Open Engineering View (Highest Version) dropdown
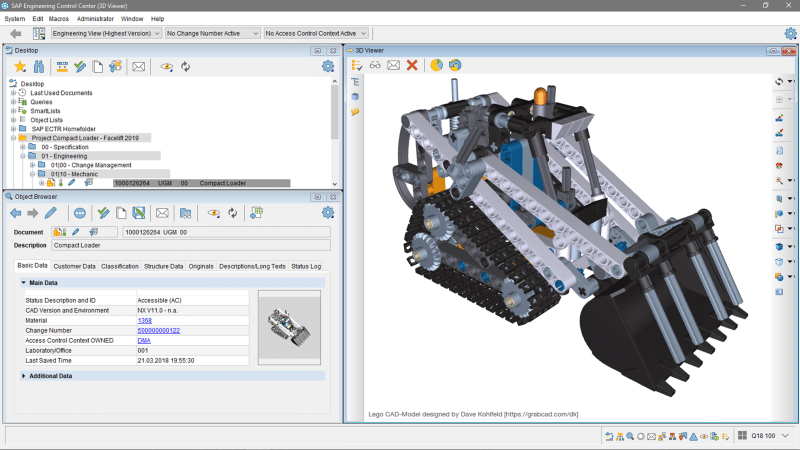 (106, 33)
